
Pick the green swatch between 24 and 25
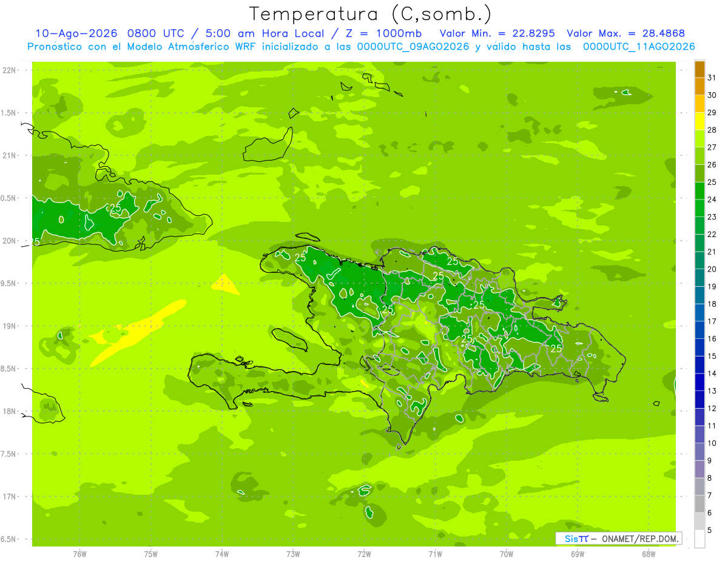click(x=699, y=191)
